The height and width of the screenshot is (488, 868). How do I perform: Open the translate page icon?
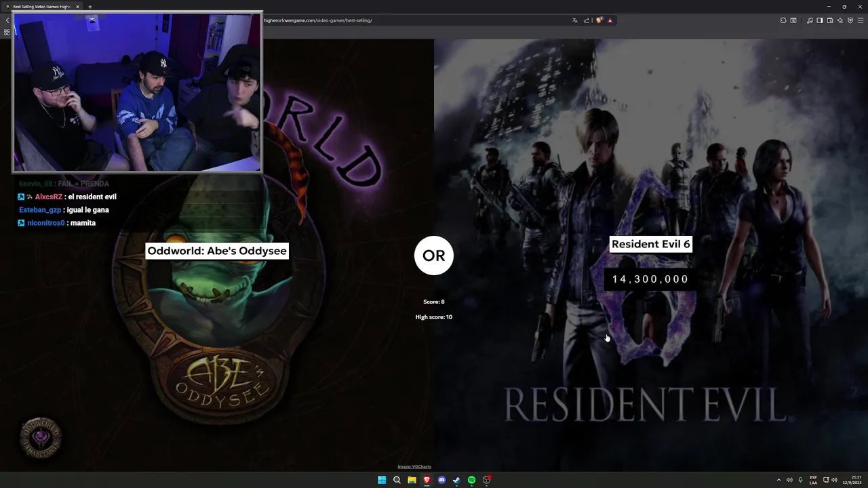pos(575,20)
